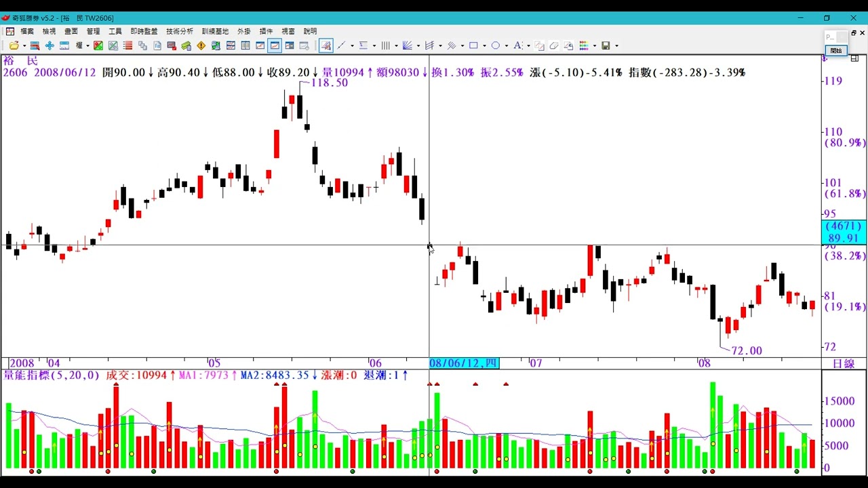Open the drawing color palette icon
The height and width of the screenshot is (488, 868).
(x=584, y=45)
